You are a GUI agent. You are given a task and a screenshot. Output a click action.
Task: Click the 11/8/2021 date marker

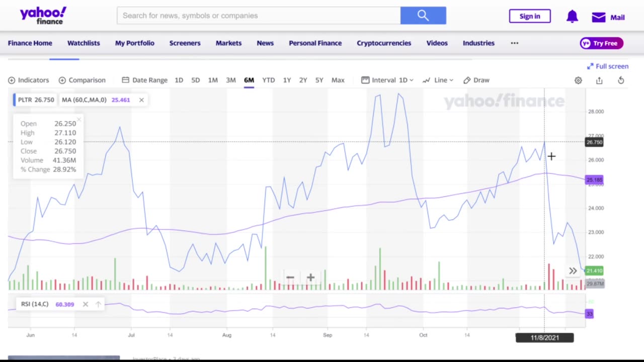(x=544, y=338)
